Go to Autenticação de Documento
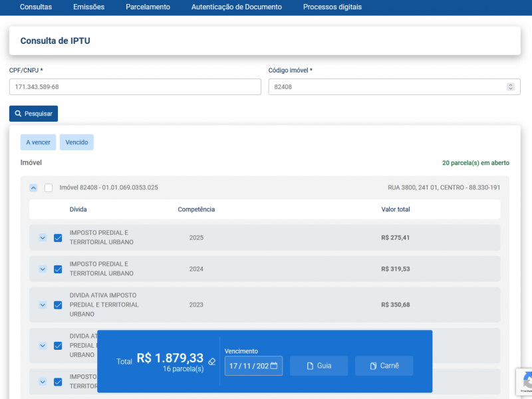 point(236,7)
